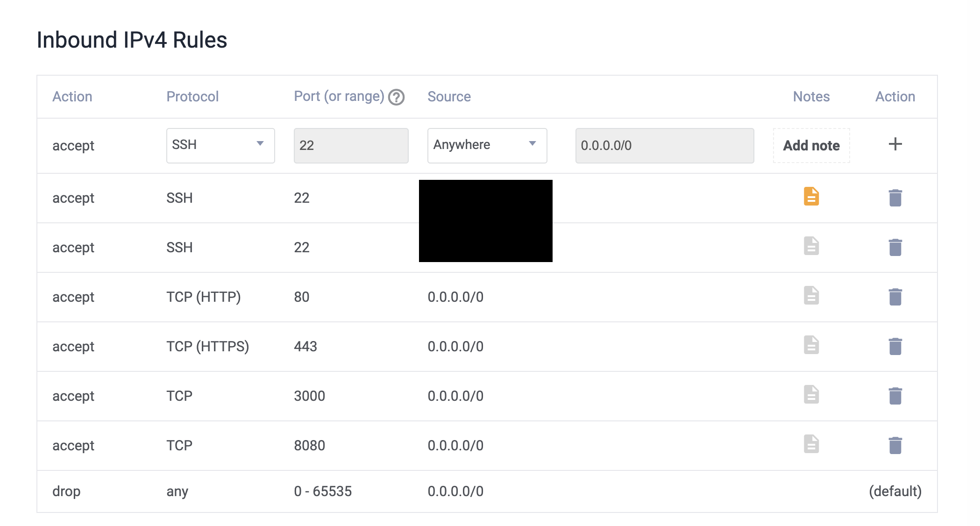Open the SSH protocol dropdown

[x=220, y=145]
